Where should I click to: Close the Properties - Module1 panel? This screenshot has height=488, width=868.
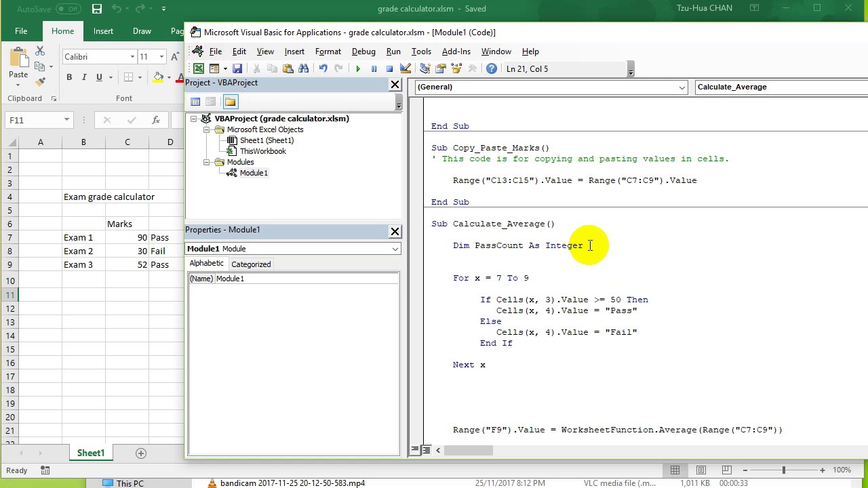[395, 231]
